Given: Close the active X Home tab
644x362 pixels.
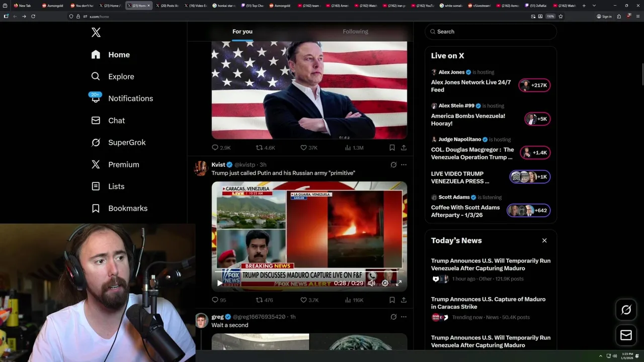Looking at the screenshot, I should pos(149,6).
